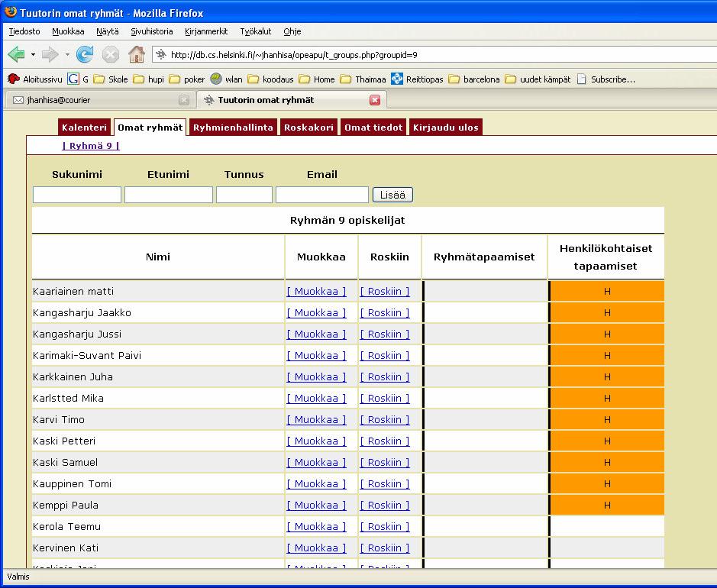This screenshot has width=717, height=588.
Task: Click Roskiin link for Kervinen Kati
Action: pos(385,548)
